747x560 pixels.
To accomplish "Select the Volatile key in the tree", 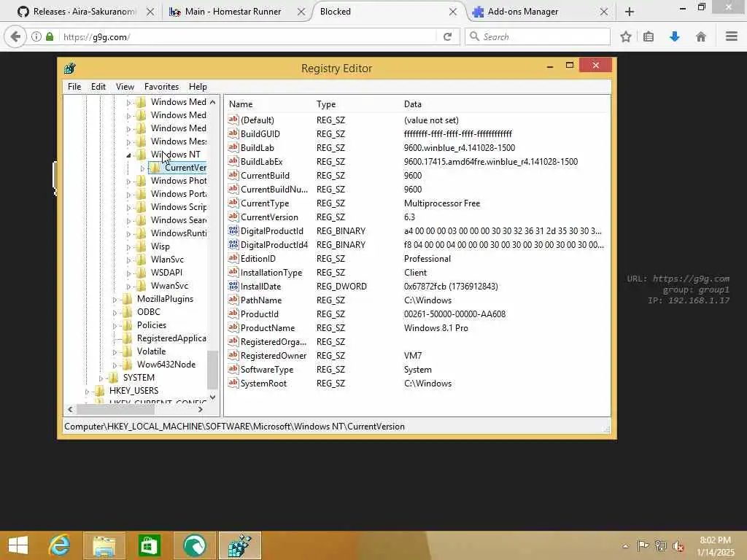I will (151, 351).
